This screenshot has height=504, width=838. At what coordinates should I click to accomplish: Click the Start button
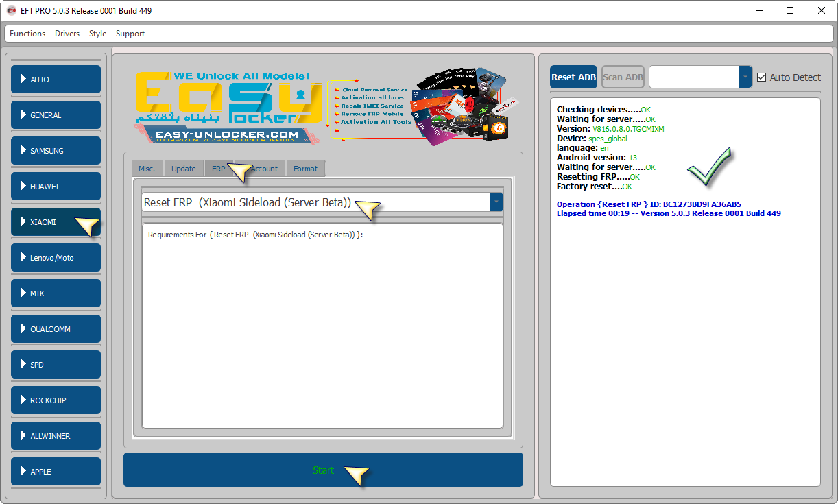(323, 470)
